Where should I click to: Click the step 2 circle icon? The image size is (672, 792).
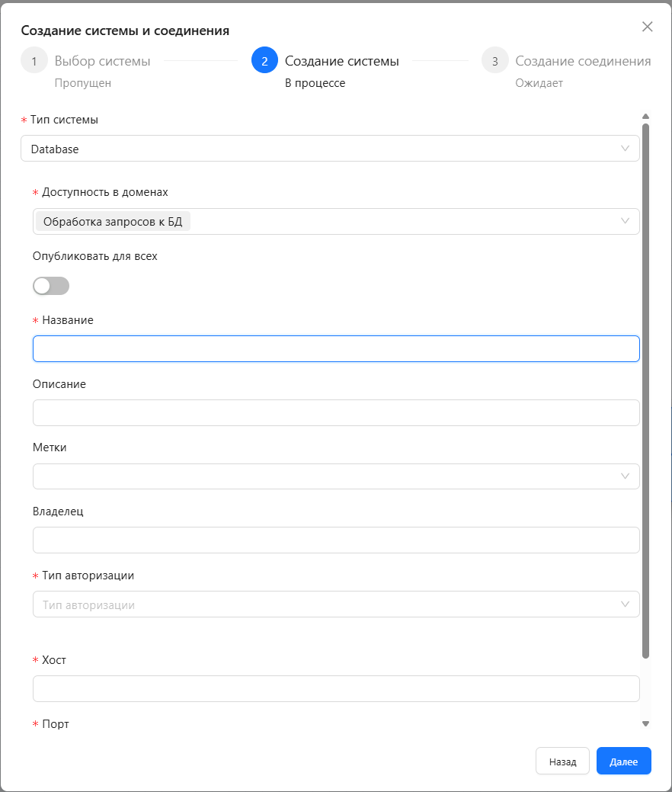(264, 61)
